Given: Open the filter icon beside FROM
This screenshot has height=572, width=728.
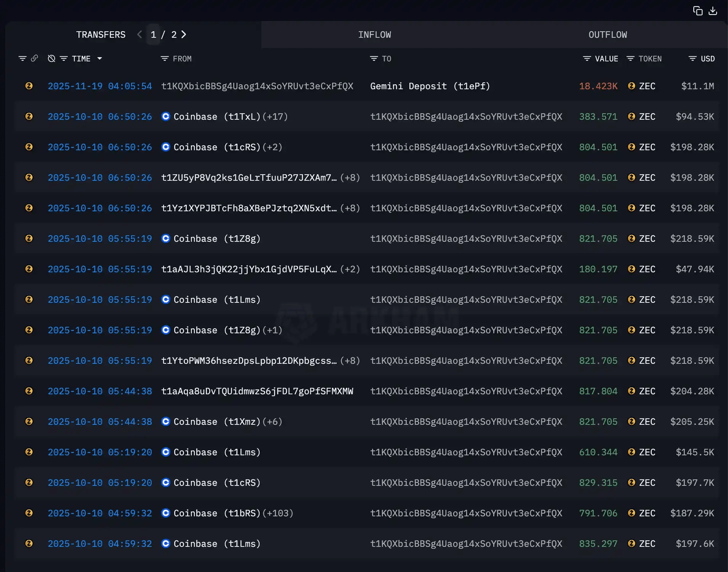Looking at the screenshot, I should coord(165,59).
